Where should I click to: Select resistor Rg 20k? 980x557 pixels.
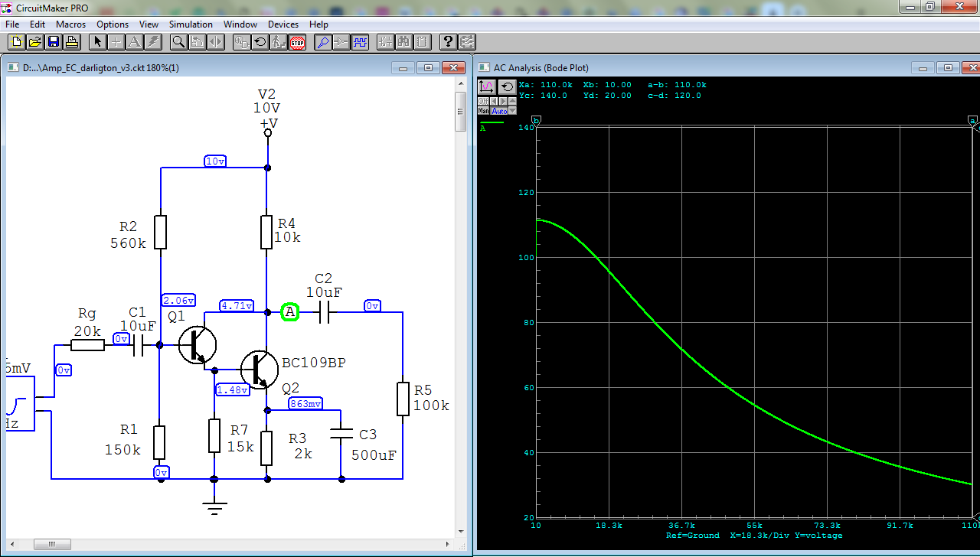88,345
